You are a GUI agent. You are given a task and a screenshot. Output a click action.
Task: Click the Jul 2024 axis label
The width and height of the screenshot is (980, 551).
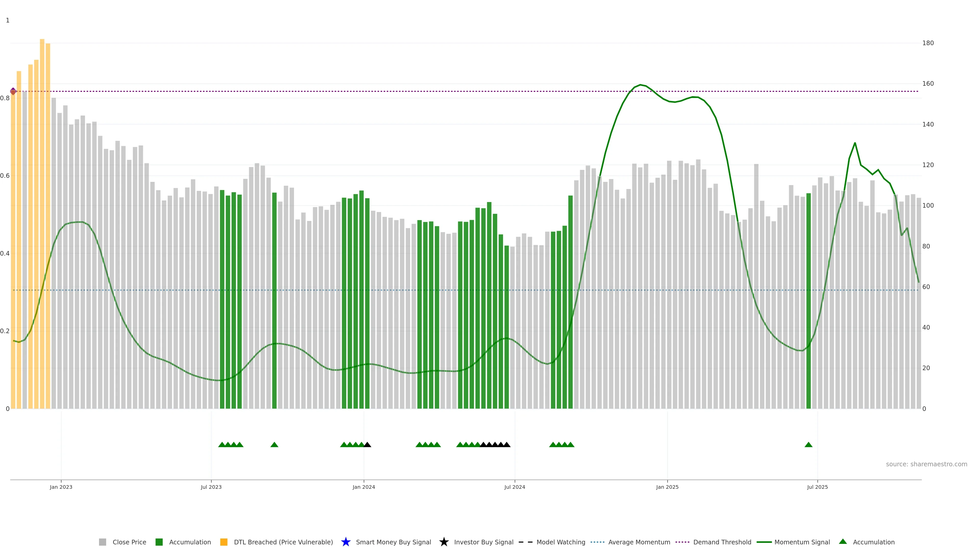tap(515, 487)
